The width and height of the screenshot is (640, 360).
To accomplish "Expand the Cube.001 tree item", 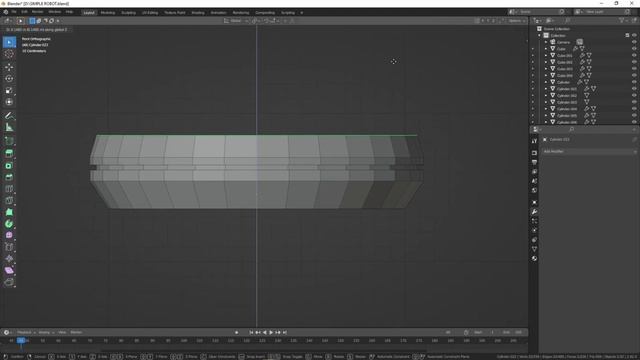I will click(546, 56).
